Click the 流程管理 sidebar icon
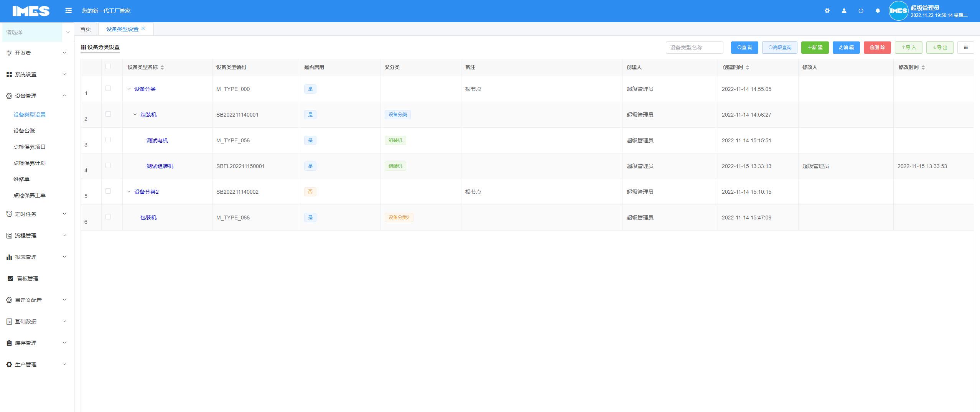This screenshot has height=412, width=980. (x=9, y=236)
